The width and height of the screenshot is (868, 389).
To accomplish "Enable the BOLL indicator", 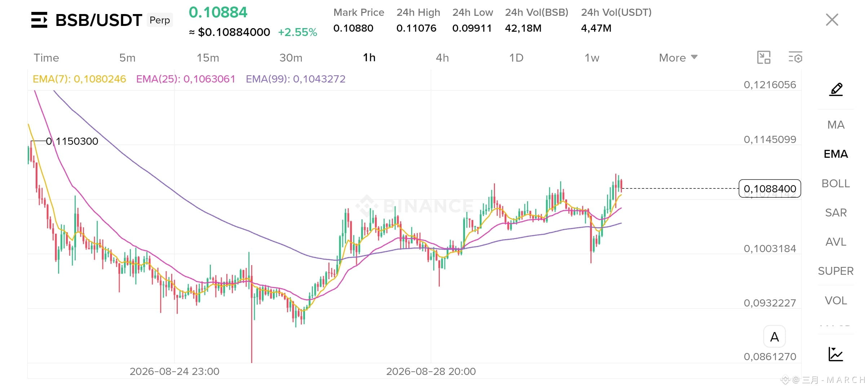I will (x=836, y=183).
